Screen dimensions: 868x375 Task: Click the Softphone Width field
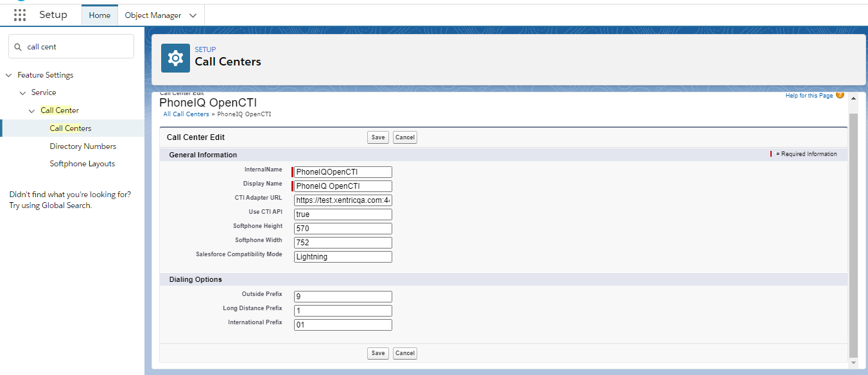coord(343,243)
